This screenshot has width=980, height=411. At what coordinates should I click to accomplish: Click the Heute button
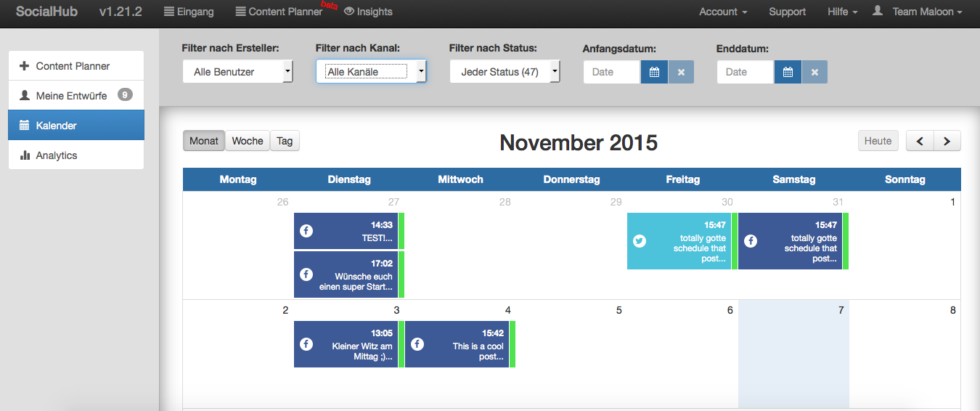click(x=878, y=141)
